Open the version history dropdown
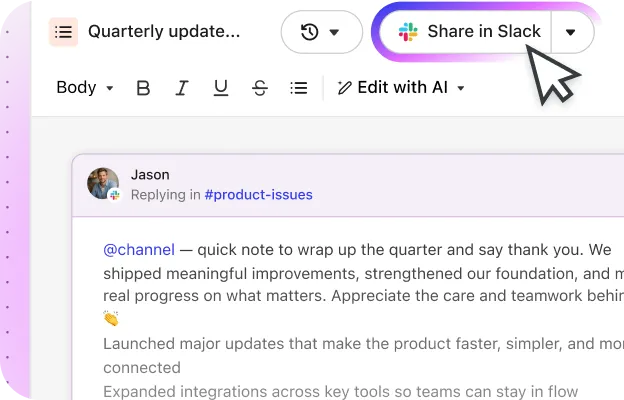 (x=322, y=32)
